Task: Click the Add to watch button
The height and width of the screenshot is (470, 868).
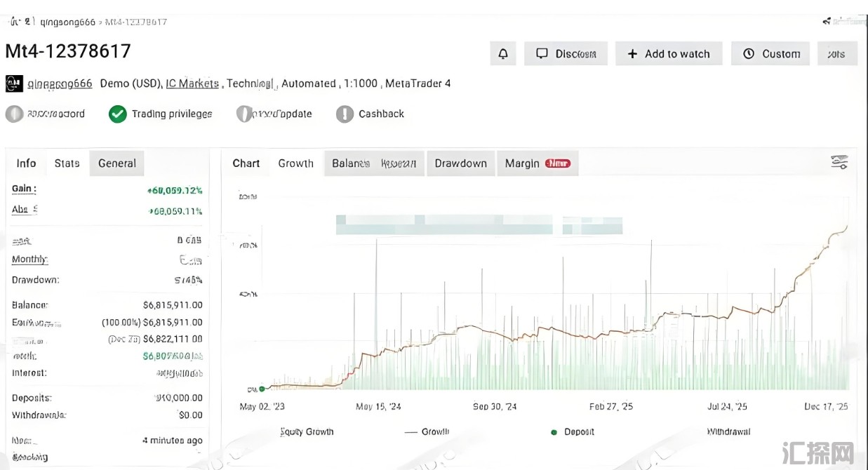Action: (x=669, y=54)
